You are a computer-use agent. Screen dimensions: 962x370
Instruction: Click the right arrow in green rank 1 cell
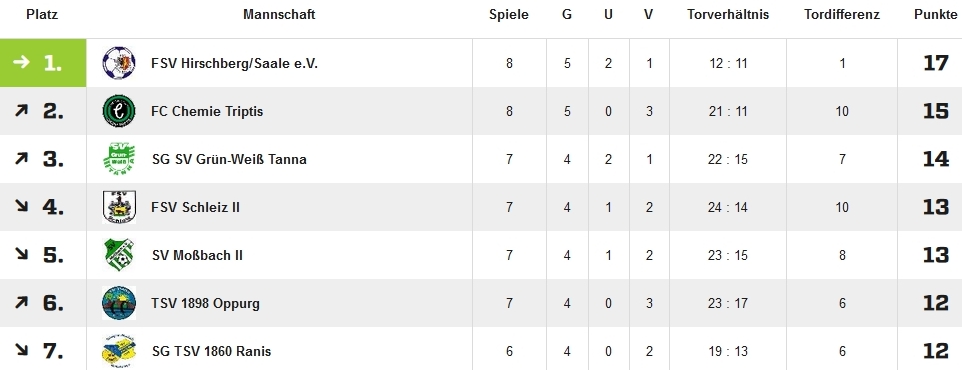point(21,63)
